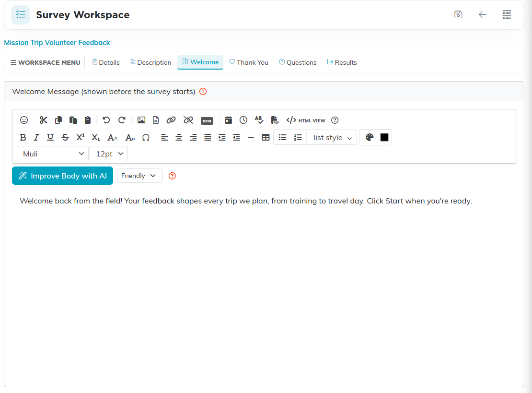
Task: Toggle superscript formatting
Action: (x=81, y=137)
